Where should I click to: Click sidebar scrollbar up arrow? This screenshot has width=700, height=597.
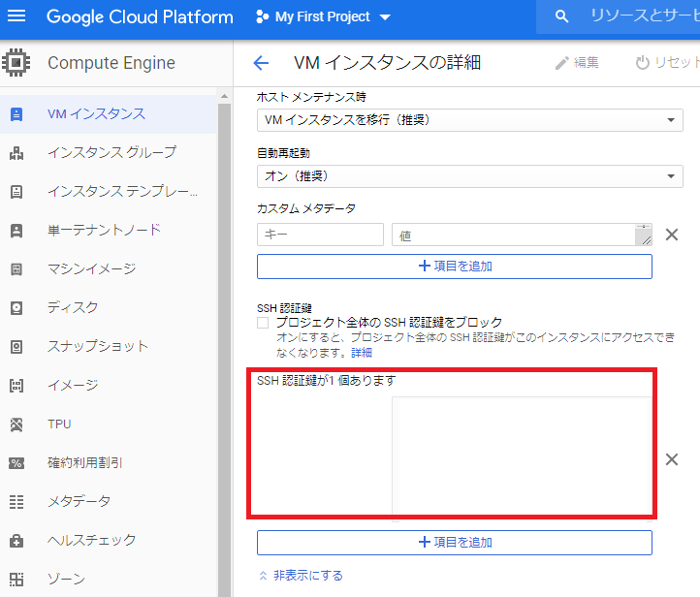(x=224, y=96)
